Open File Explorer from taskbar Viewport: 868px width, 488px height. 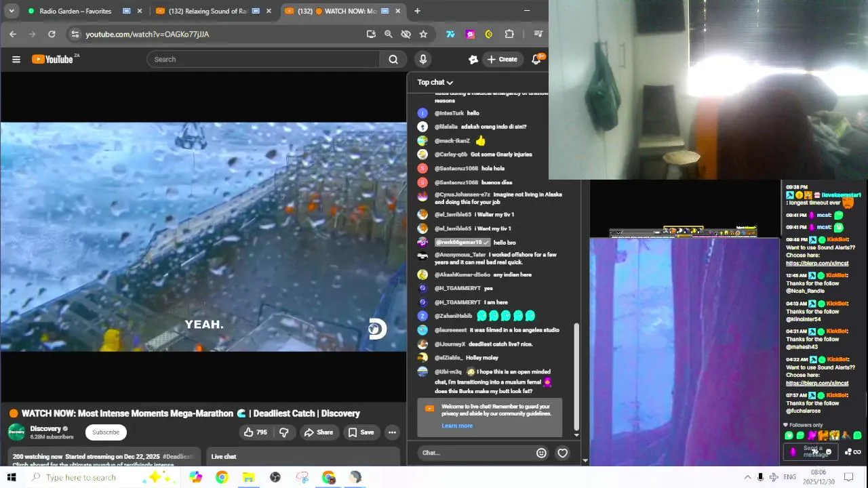248,477
